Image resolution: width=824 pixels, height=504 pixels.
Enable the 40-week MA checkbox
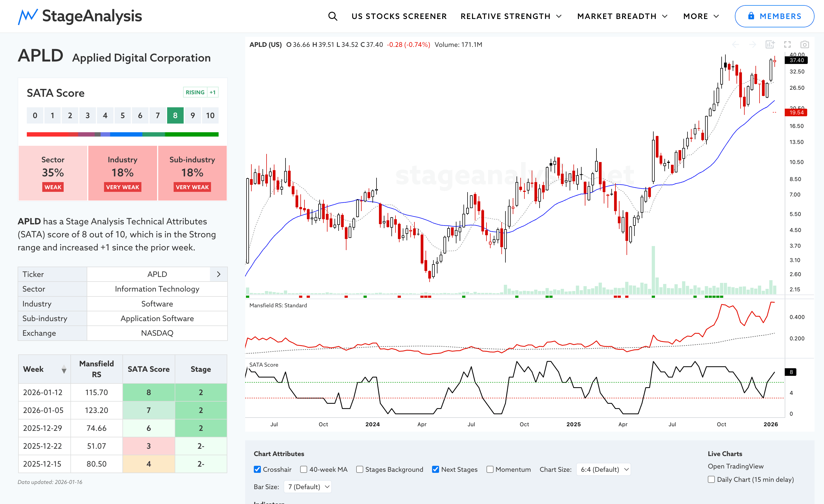[x=304, y=469]
